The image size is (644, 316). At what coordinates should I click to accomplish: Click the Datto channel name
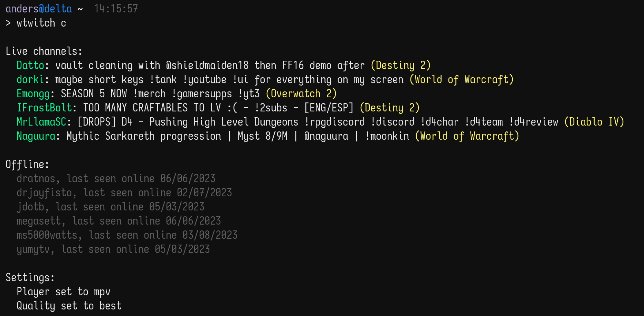[30, 65]
